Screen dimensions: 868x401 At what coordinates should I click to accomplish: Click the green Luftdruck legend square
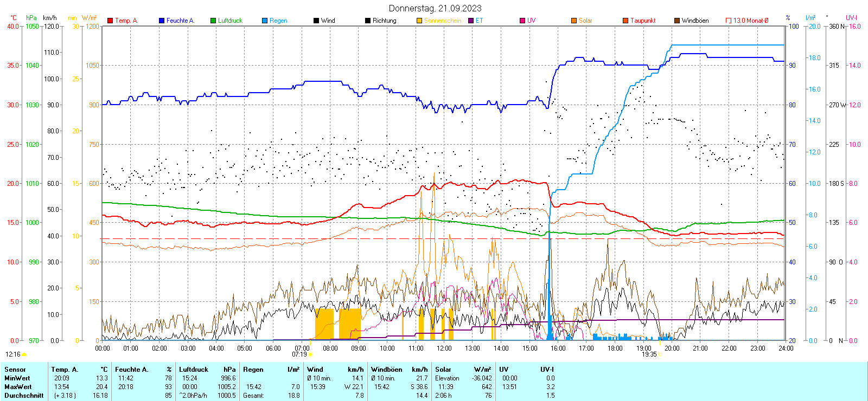pyautogui.click(x=213, y=21)
